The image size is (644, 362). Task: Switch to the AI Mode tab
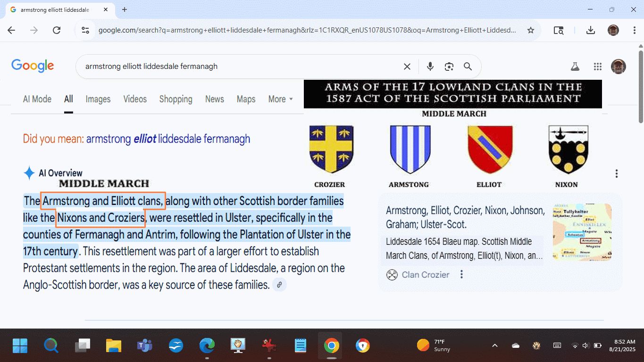[37, 99]
